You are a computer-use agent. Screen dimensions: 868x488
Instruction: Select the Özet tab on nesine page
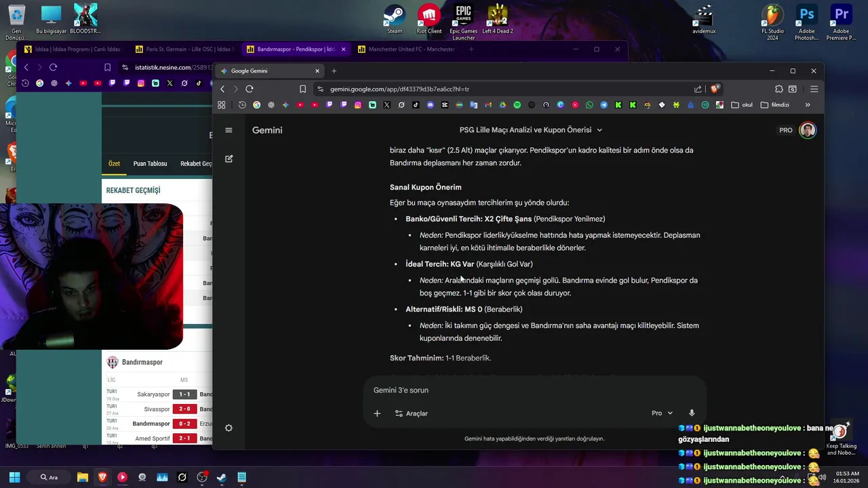(x=114, y=163)
